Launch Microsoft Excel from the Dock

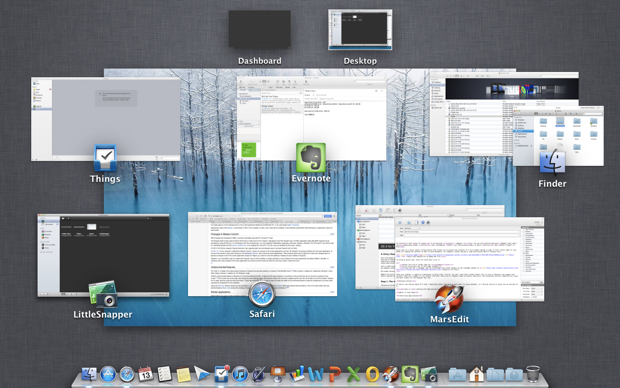[353, 374]
